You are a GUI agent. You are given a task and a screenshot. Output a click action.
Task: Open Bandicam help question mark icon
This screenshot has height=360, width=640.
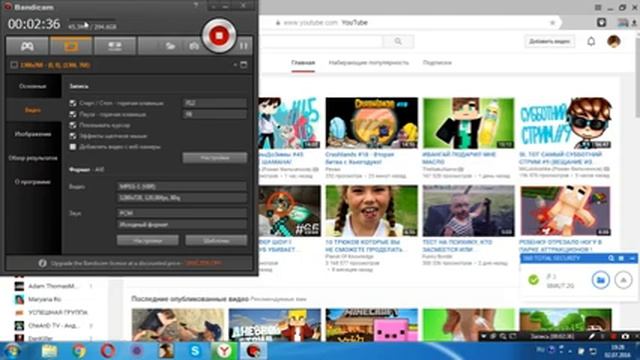(x=196, y=5)
